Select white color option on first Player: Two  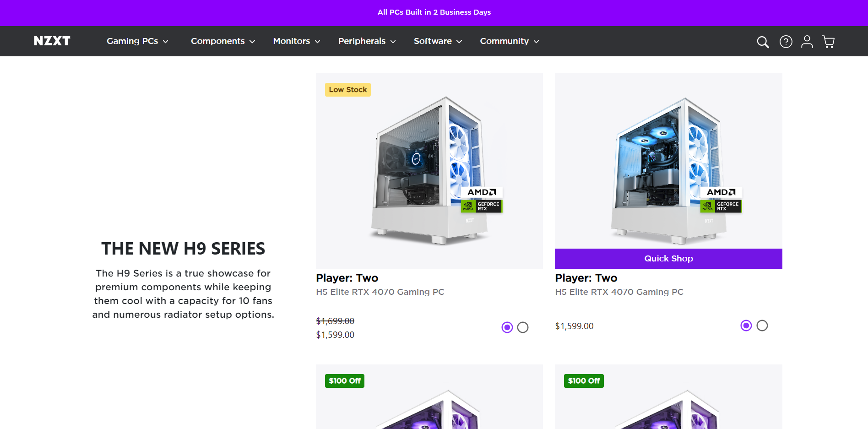tap(523, 327)
